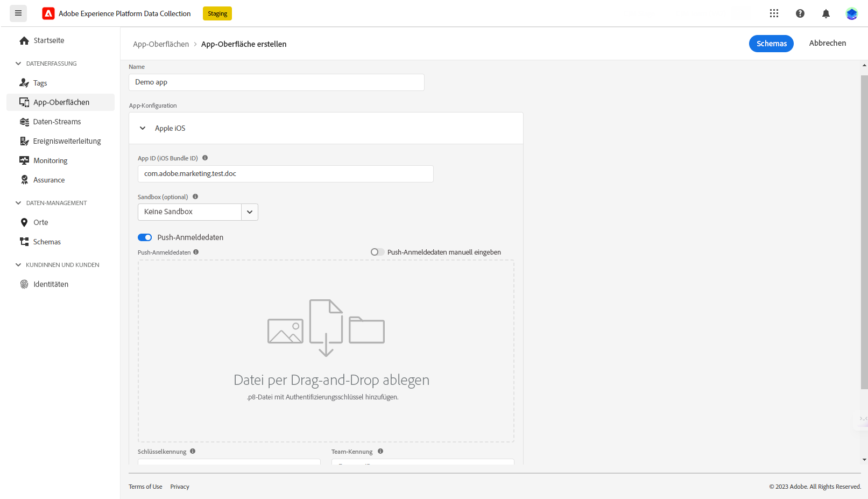Click the Name input field
868x499 pixels.
point(277,82)
